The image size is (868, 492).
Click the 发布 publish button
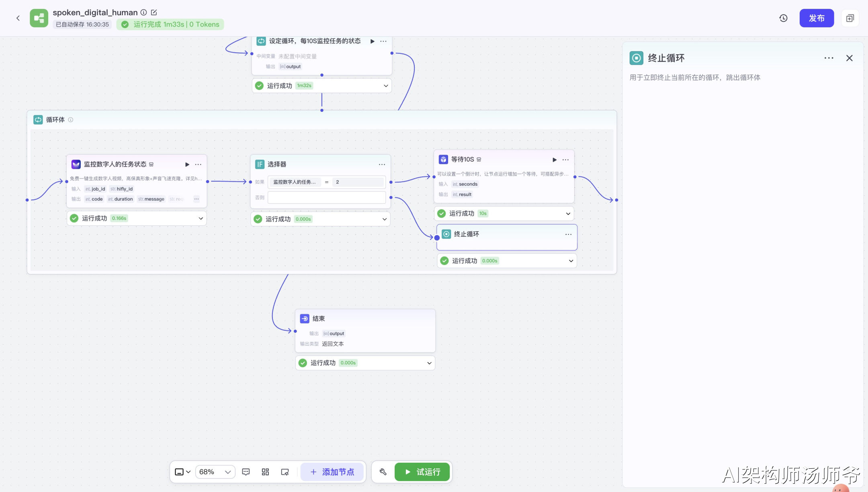817,18
